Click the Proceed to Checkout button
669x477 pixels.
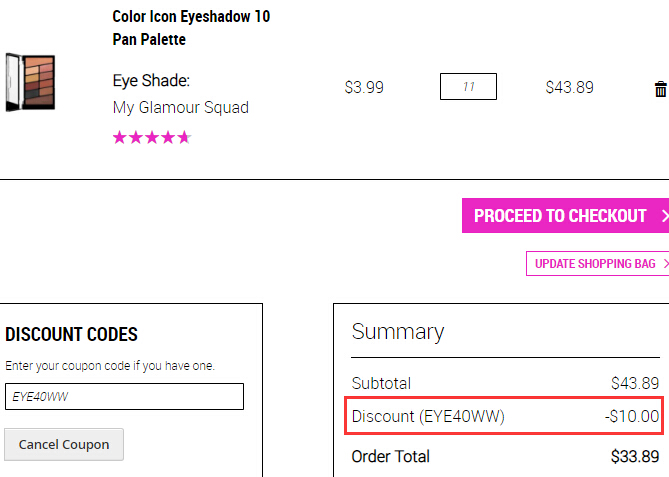(x=565, y=215)
